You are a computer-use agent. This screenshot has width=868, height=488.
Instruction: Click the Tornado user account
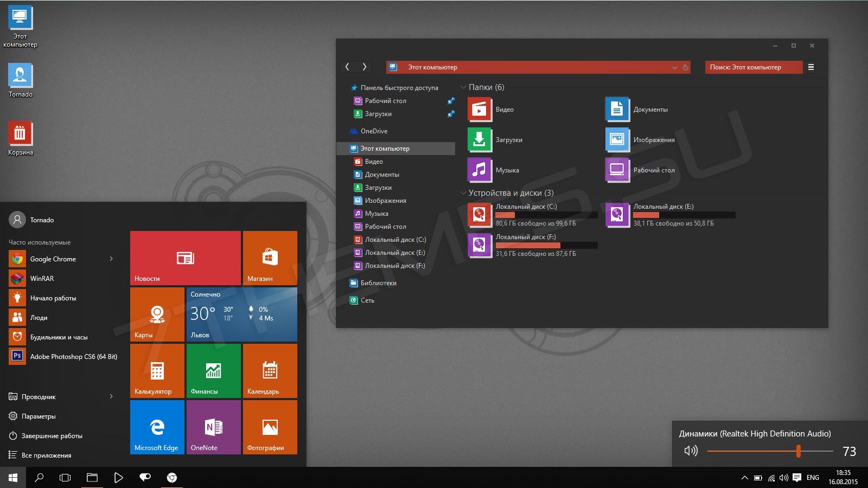31,220
